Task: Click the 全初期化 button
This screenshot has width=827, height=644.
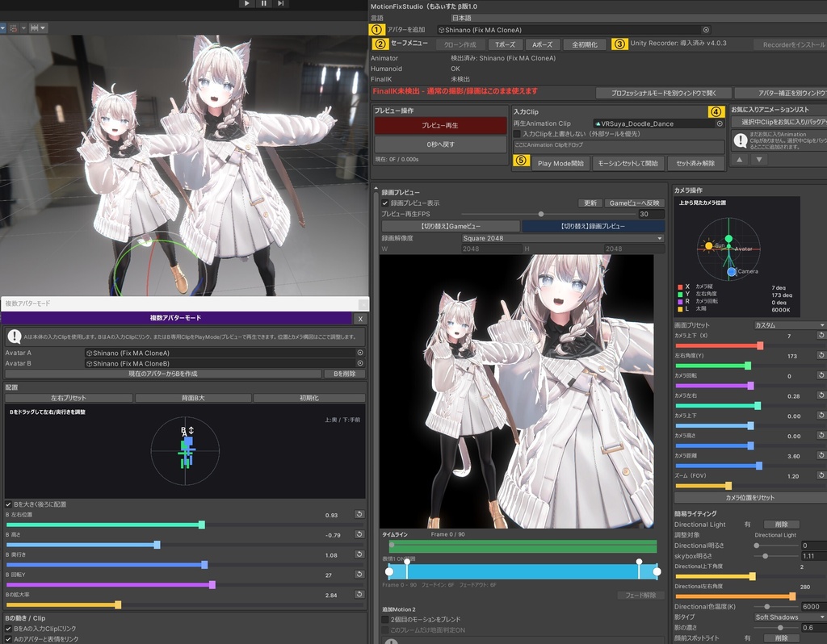Action: (585, 45)
